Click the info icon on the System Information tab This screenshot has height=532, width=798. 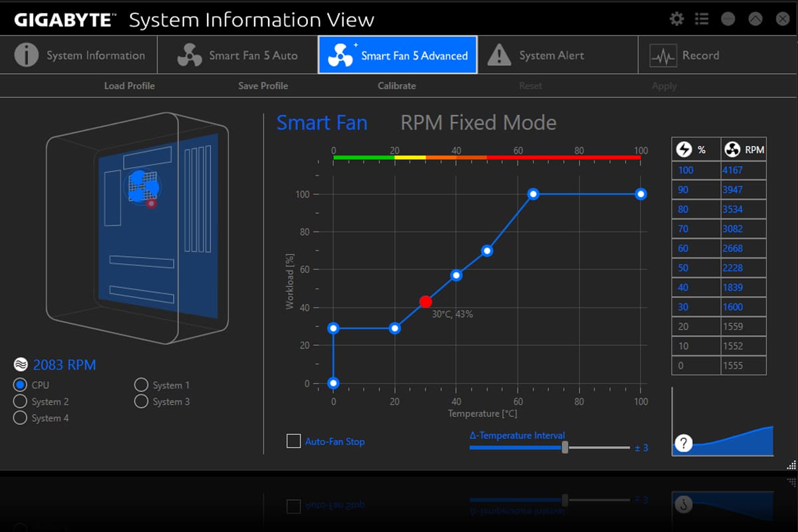pos(26,55)
